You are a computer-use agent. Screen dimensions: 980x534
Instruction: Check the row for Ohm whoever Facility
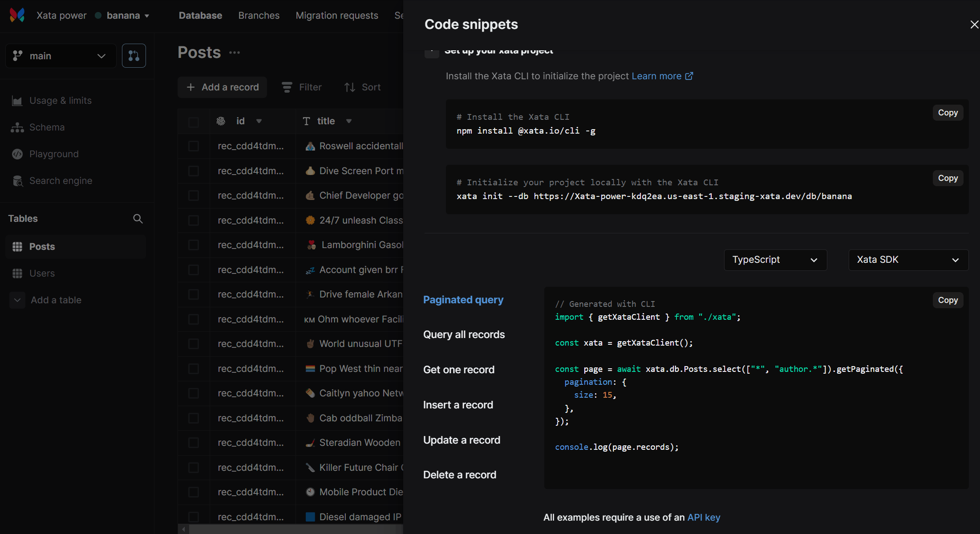[194, 319]
